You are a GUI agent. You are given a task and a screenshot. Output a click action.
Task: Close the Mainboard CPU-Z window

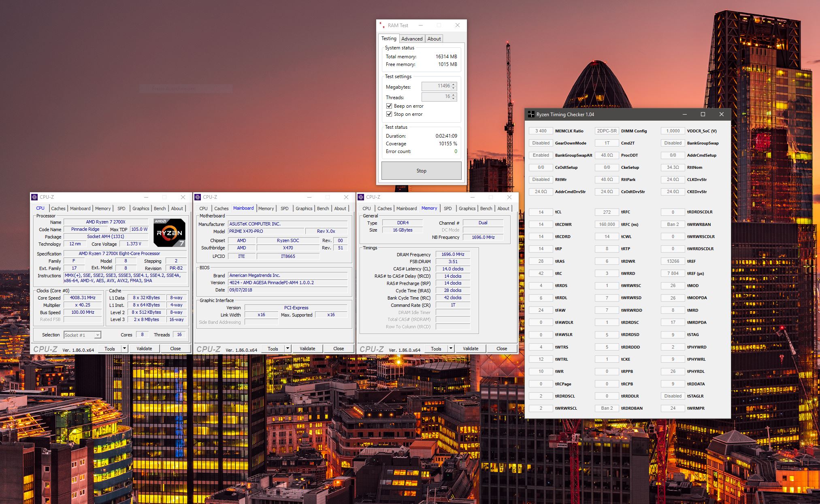(346, 197)
